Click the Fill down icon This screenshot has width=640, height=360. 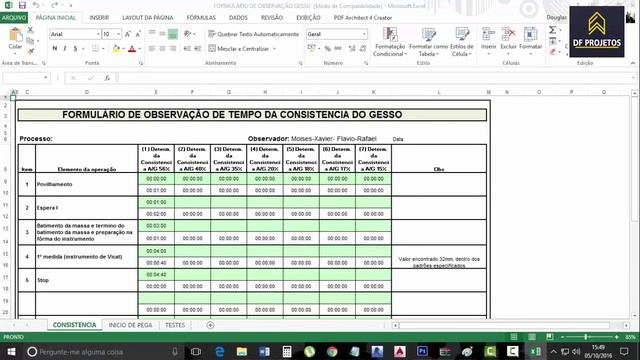point(553,41)
